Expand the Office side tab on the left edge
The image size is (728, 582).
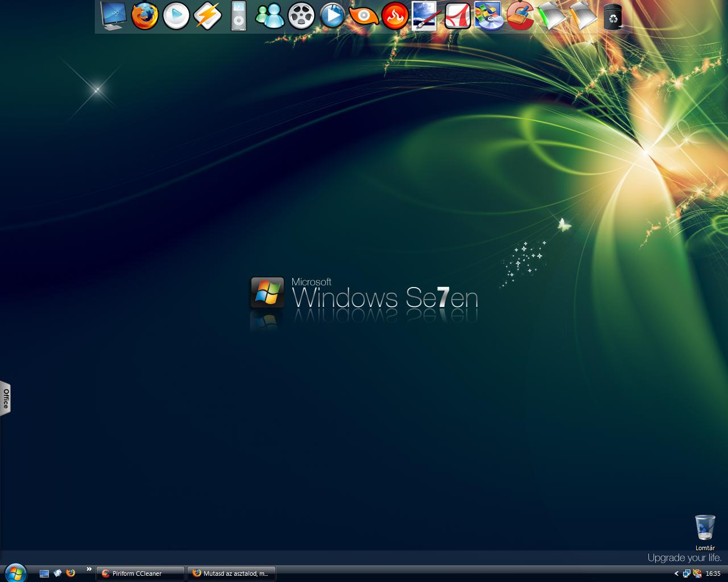point(6,398)
